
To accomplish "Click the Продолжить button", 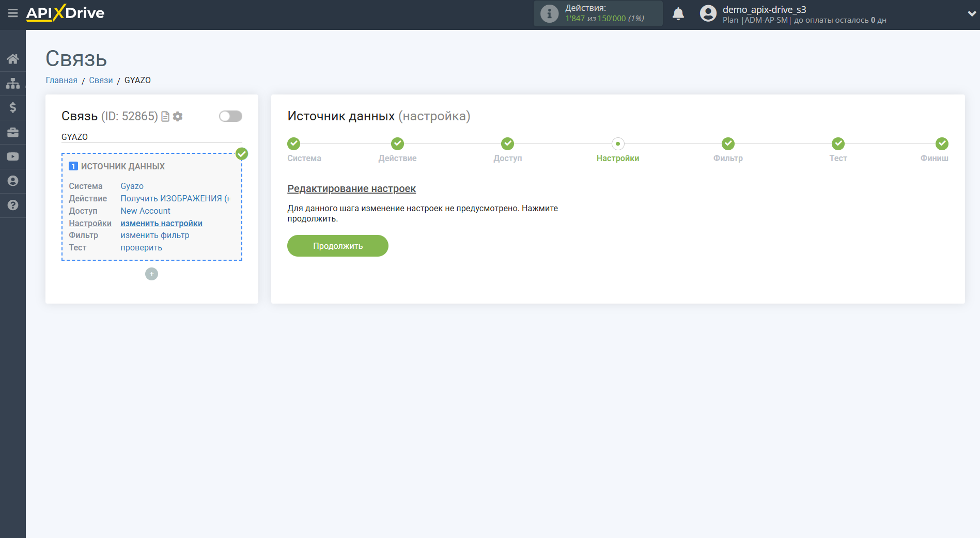I will 337,246.
